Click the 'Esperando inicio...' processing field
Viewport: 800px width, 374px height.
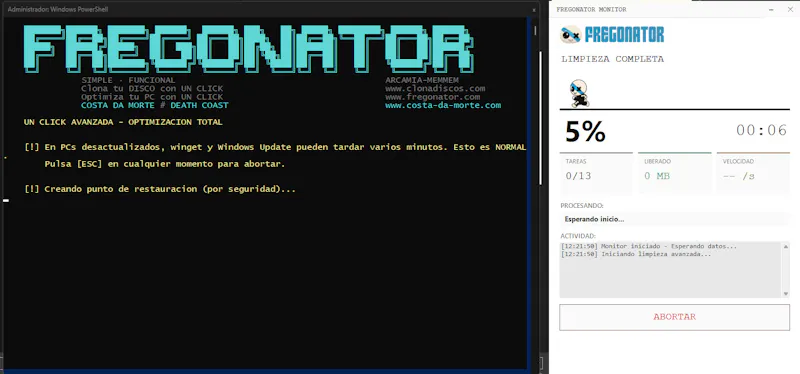click(674, 219)
